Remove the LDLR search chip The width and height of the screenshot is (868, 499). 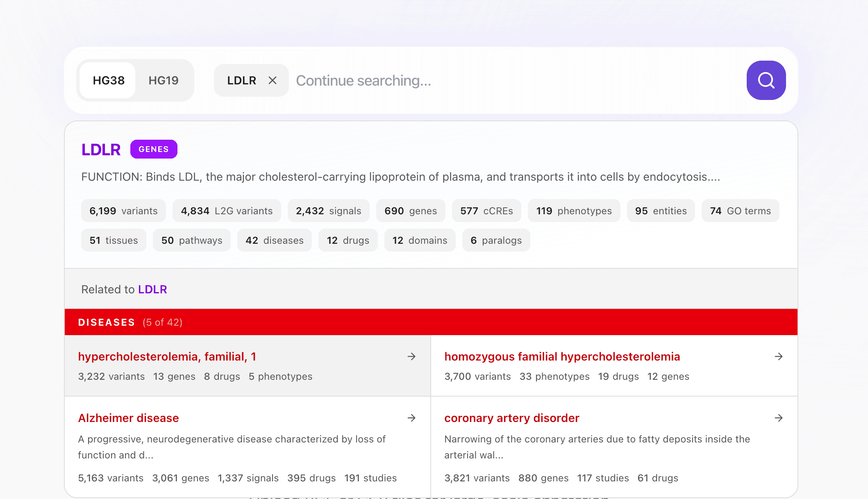(273, 80)
